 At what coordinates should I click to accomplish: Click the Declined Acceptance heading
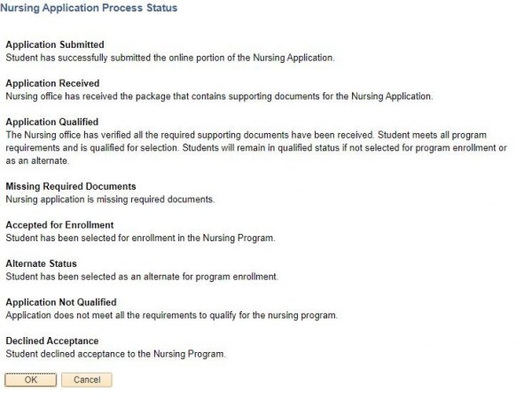pyautogui.click(x=51, y=341)
